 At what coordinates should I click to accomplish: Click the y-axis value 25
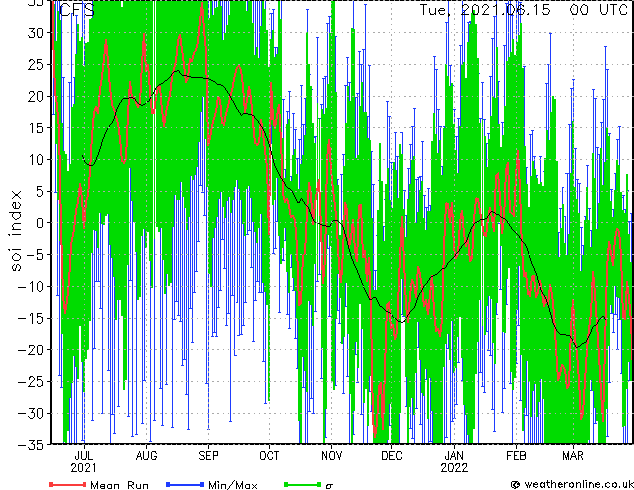coord(35,64)
